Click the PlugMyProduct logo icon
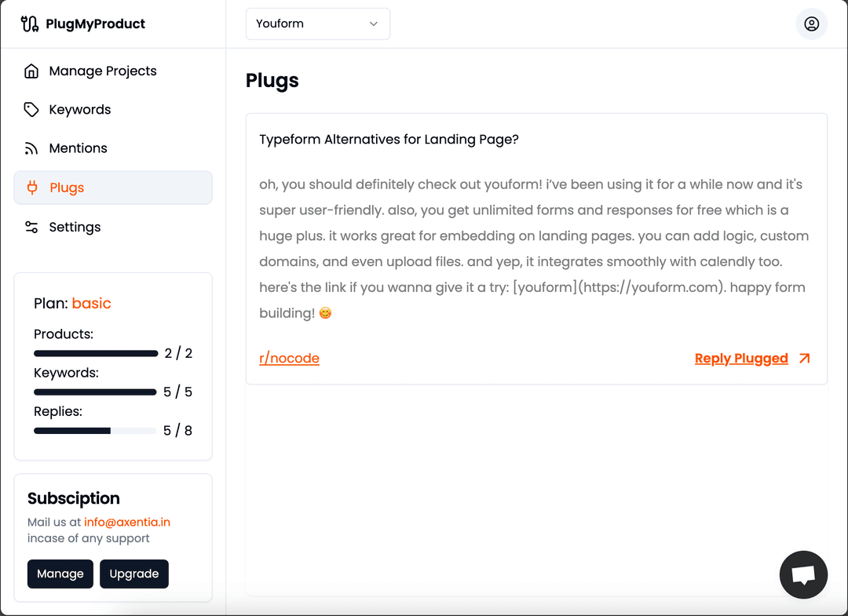This screenshot has width=848, height=616. (29, 24)
